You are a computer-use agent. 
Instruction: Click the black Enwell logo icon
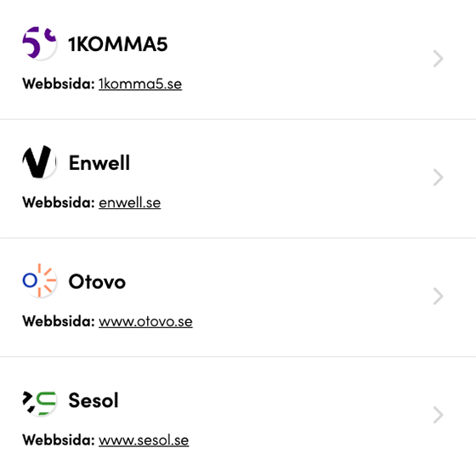coord(39,162)
